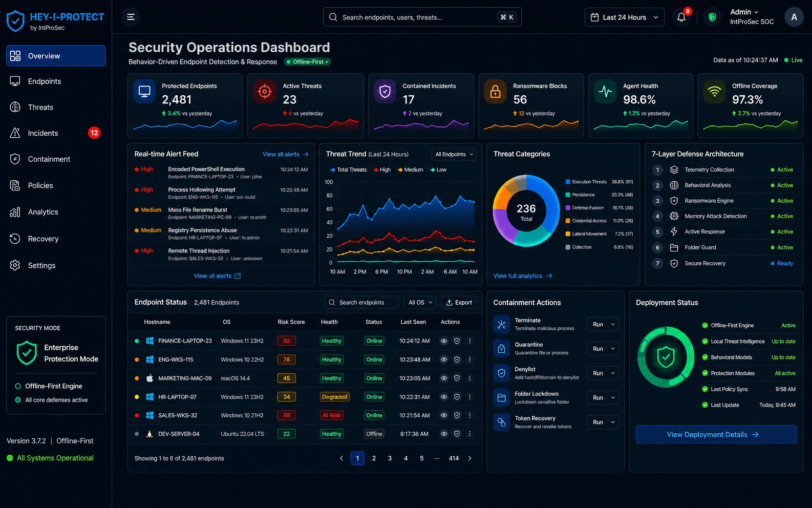
Task: Open the notifications bell icon
Action: coord(681,17)
